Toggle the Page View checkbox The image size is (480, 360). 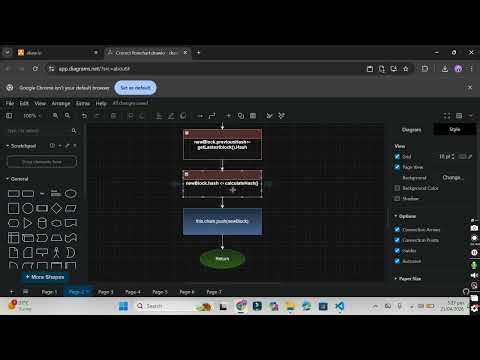397,167
